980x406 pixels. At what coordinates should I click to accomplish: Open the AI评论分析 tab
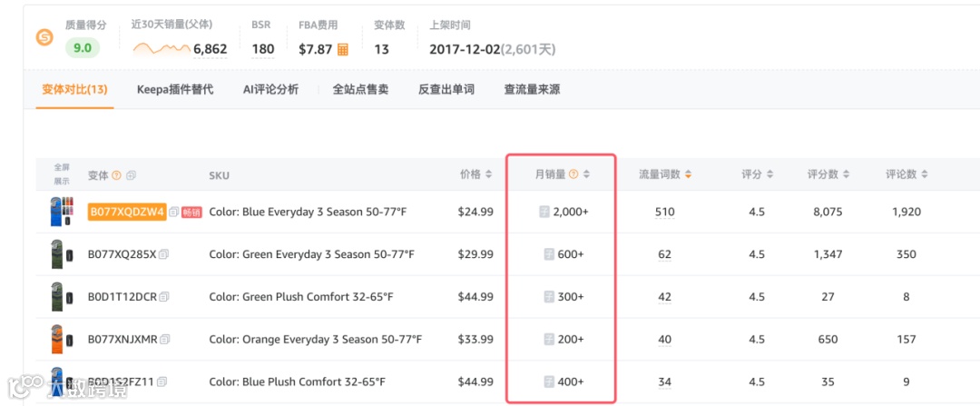[x=270, y=89]
